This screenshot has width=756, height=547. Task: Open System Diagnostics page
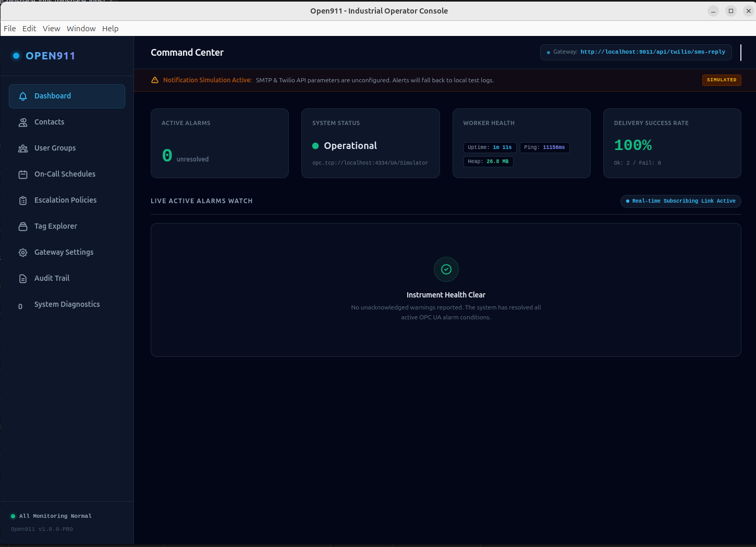pyautogui.click(x=67, y=305)
